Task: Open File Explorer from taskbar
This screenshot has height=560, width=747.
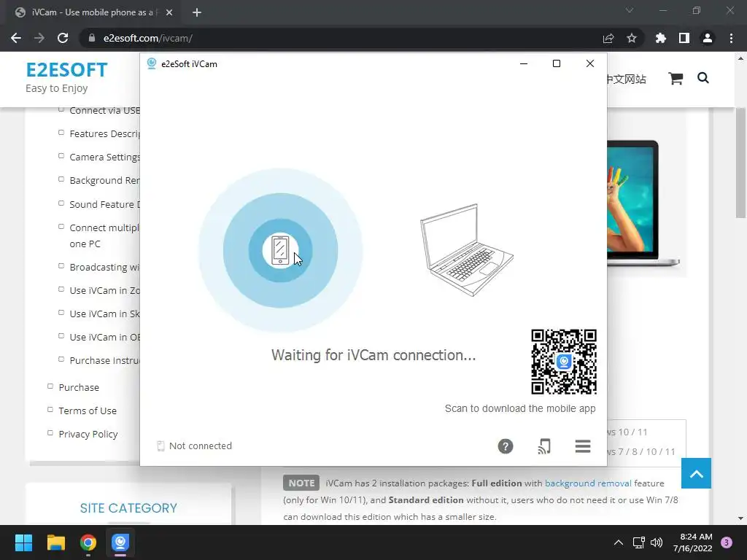Action: [55, 542]
